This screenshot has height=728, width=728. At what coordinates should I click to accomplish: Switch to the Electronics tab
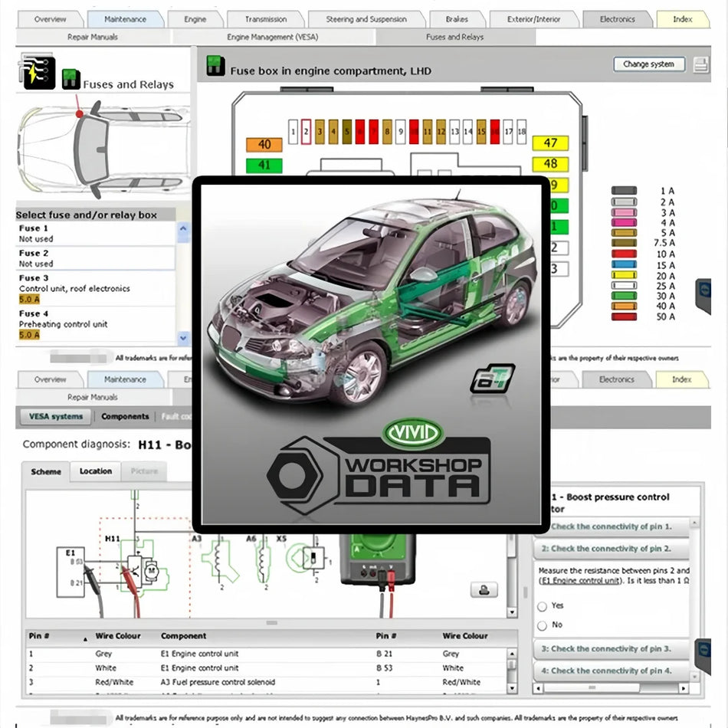tap(618, 18)
